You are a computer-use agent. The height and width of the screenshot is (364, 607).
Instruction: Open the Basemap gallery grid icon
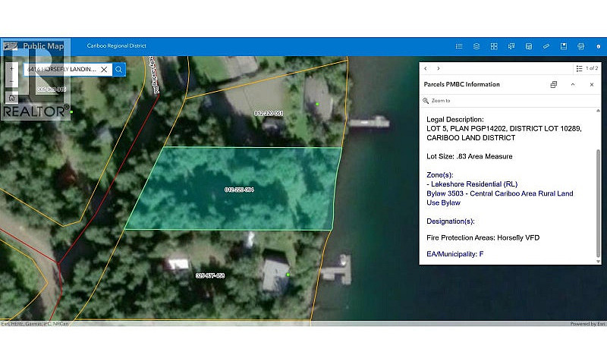[494, 46]
